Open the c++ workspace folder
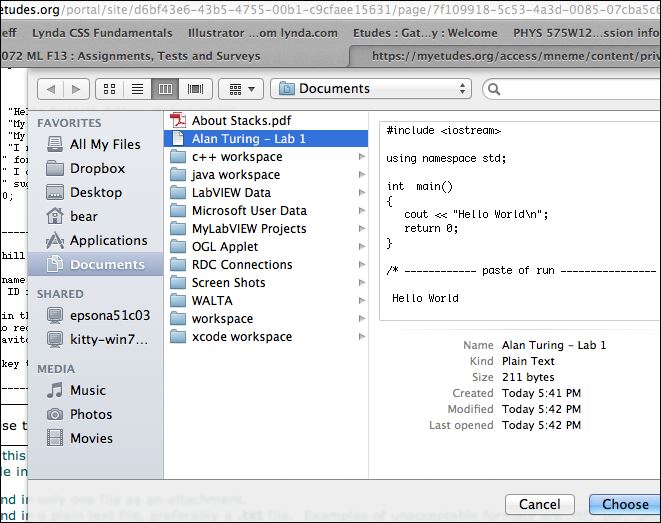 pos(266,157)
